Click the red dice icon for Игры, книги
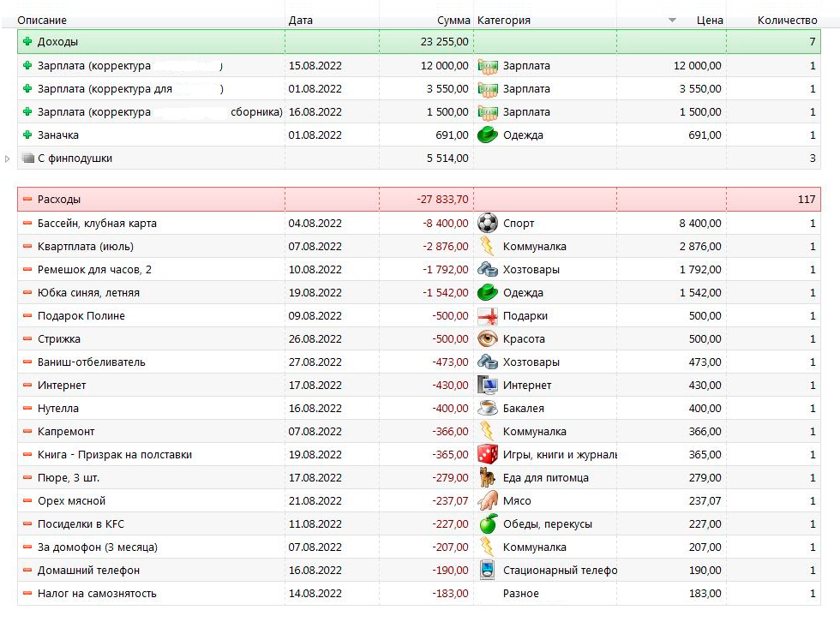Screen dimensions: 840x622 click(488, 454)
